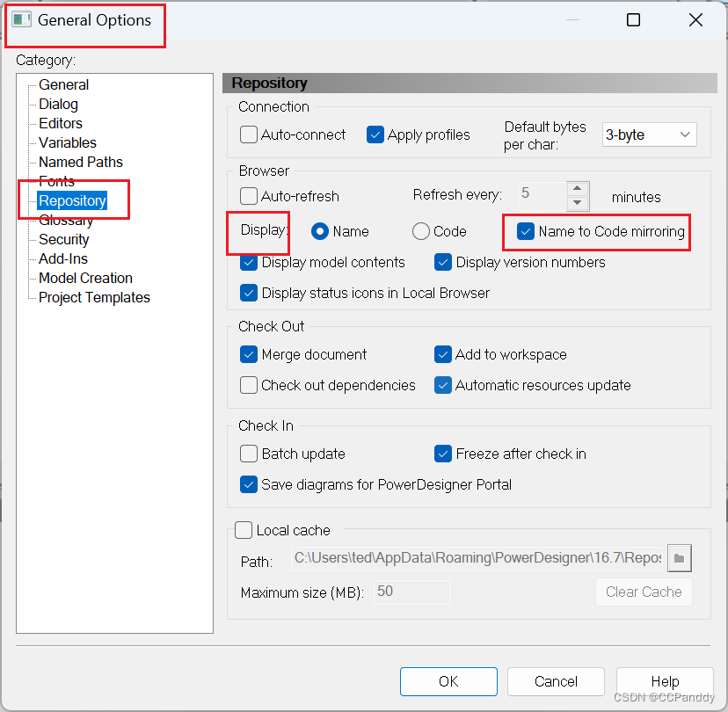Toggle the Local cache checkbox
The width and height of the screenshot is (728, 712).
coord(244,530)
